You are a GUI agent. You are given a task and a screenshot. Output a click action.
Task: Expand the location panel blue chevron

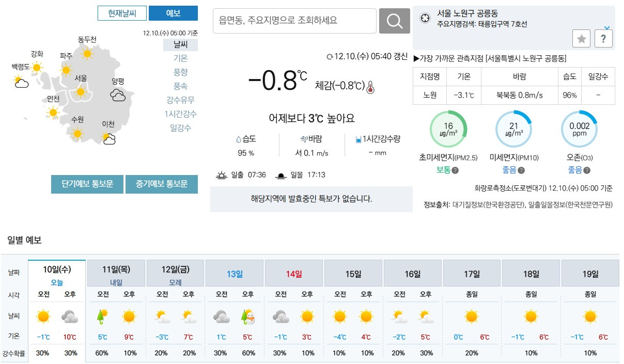607,28
